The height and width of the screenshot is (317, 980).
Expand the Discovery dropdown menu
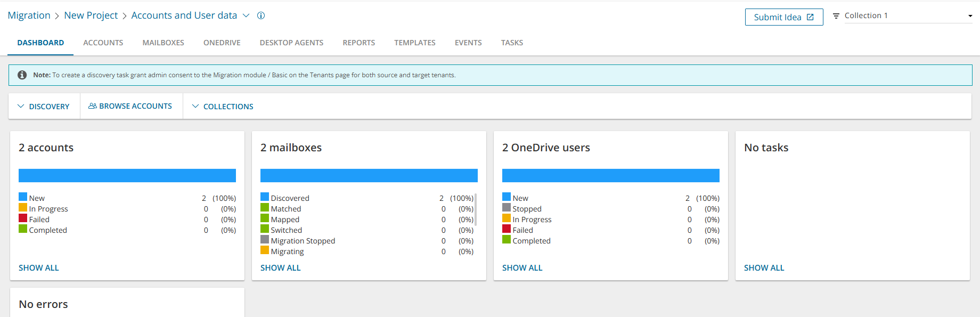tap(44, 107)
